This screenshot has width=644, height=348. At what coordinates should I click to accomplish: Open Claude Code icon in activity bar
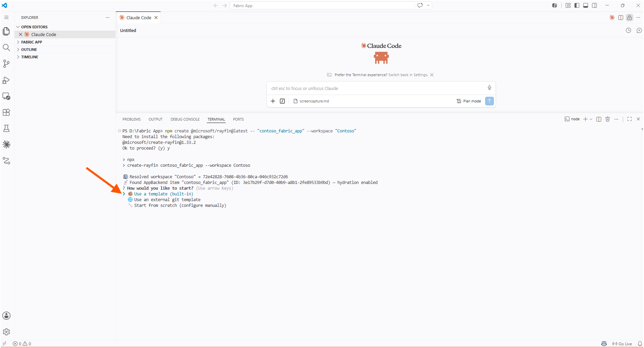point(6,145)
